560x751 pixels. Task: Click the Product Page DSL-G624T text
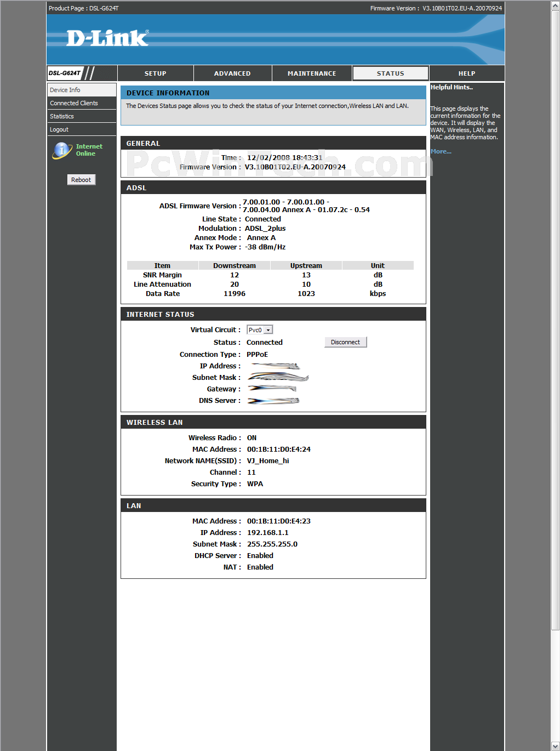83,8
